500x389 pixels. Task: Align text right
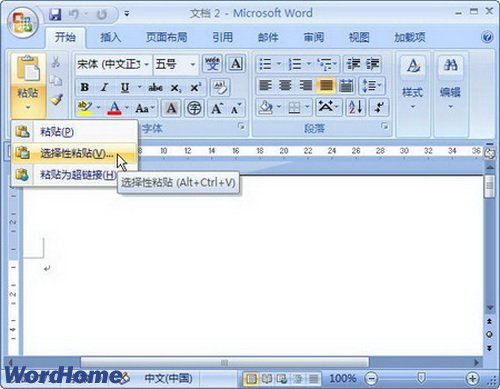306,86
